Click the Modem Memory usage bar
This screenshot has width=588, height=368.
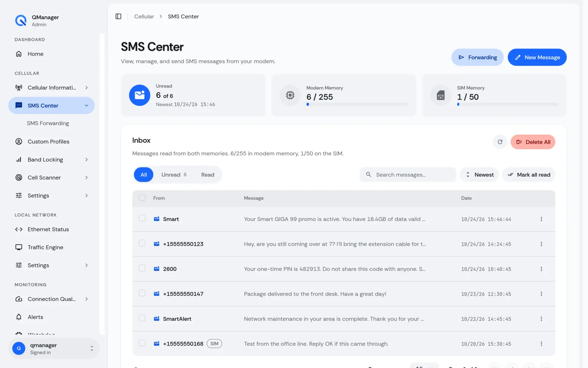point(357,105)
